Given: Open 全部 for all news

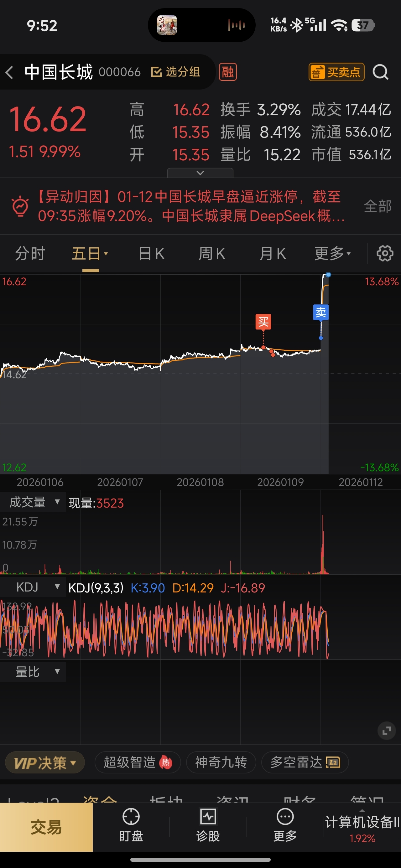Looking at the screenshot, I should [x=378, y=206].
